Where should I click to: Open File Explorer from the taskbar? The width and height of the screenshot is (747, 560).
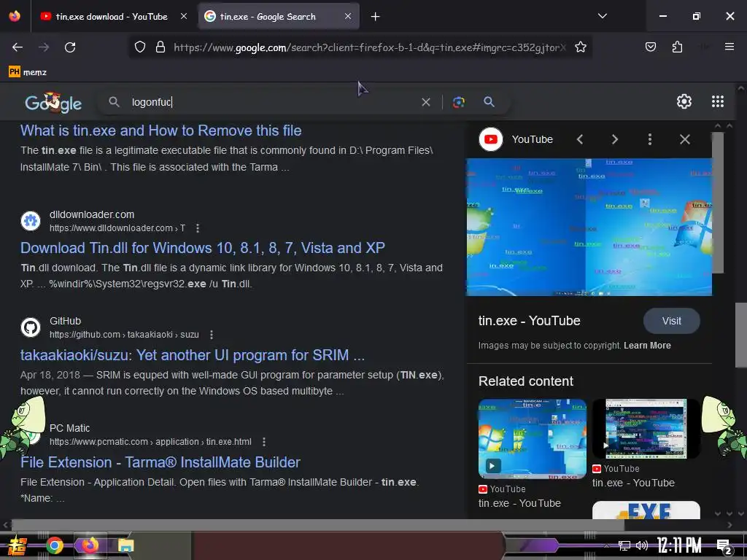point(125,545)
